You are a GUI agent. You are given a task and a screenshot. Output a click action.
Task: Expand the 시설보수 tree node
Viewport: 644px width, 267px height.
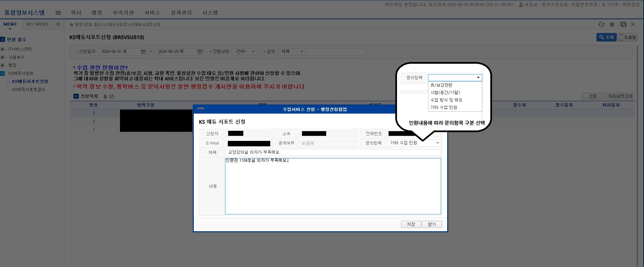[2, 57]
